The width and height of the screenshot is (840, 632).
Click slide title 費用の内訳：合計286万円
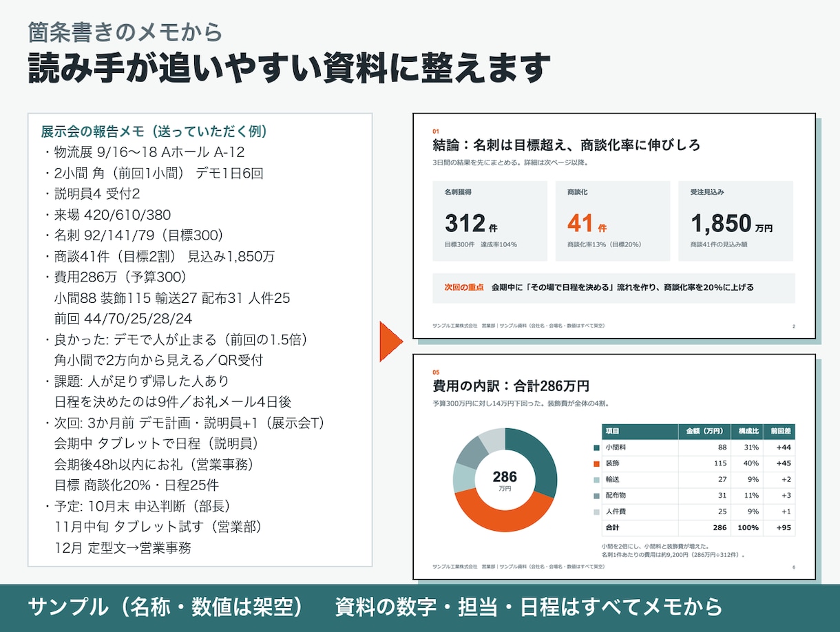pos(511,386)
